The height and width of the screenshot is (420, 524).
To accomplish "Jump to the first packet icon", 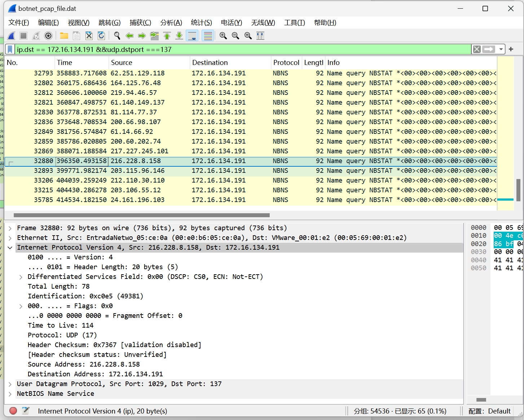I will click(167, 36).
